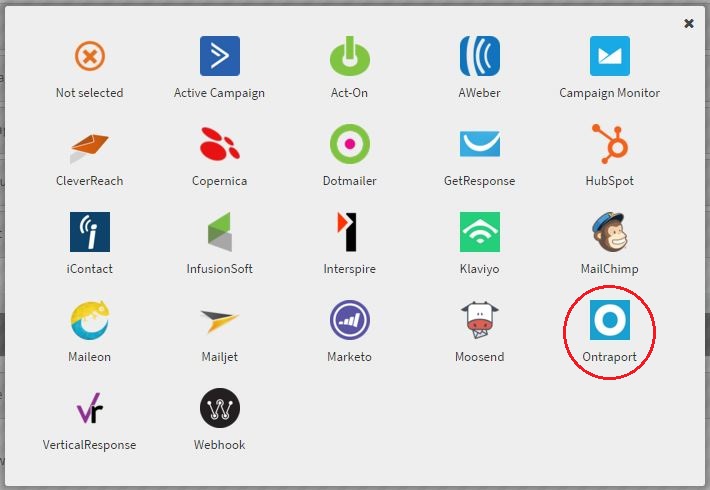Click the "VerticalResponse" label text
The width and height of the screenshot is (710, 490).
click(x=90, y=445)
